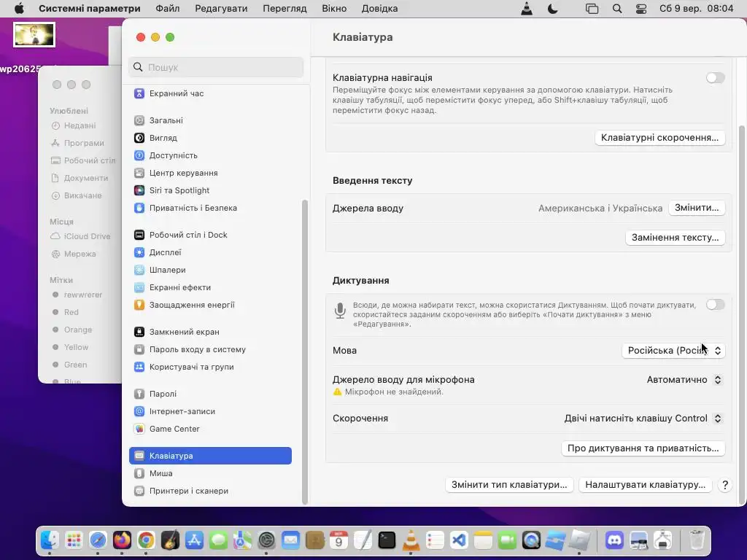Click Замінення тексту… button
This screenshot has width=747, height=560.
[675, 237]
